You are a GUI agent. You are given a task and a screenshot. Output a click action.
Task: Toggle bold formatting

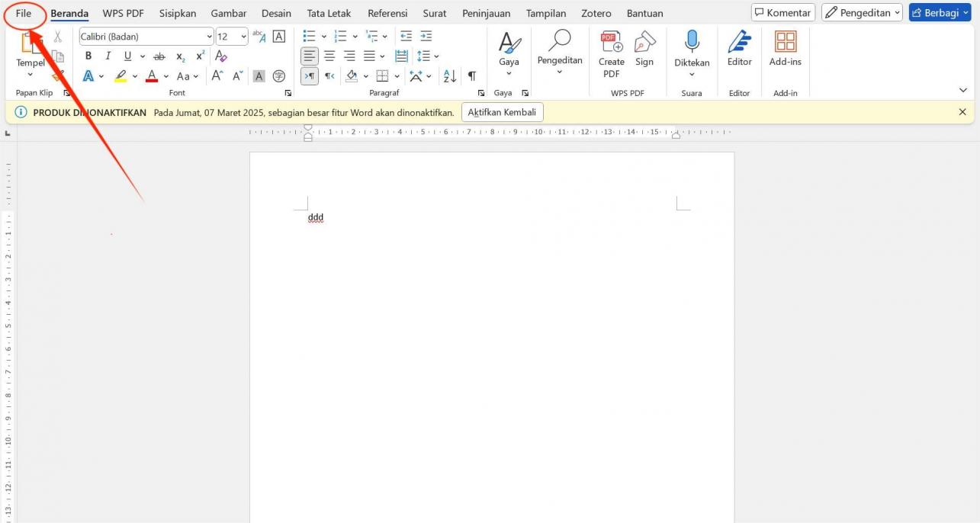[x=88, y=56]
